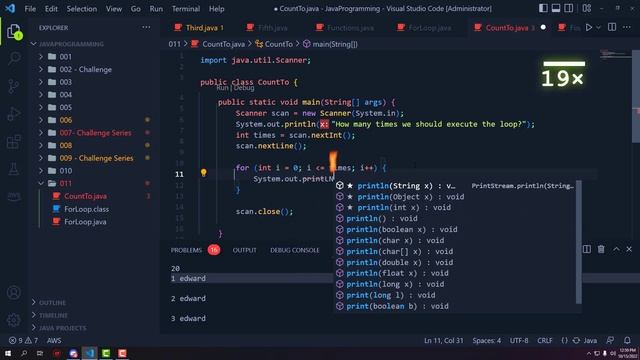Open the Terminal menu
640x360 pixels.
(186, 9)
